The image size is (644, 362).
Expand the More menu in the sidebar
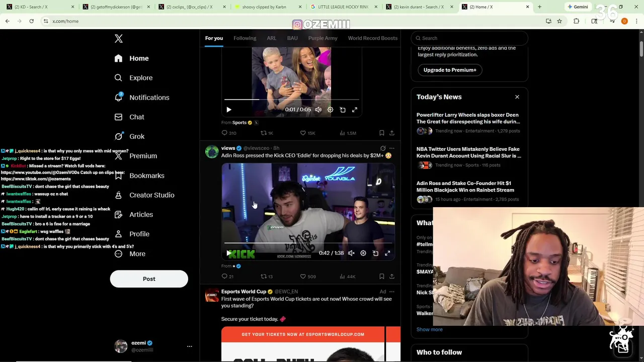tap(129, 254)
